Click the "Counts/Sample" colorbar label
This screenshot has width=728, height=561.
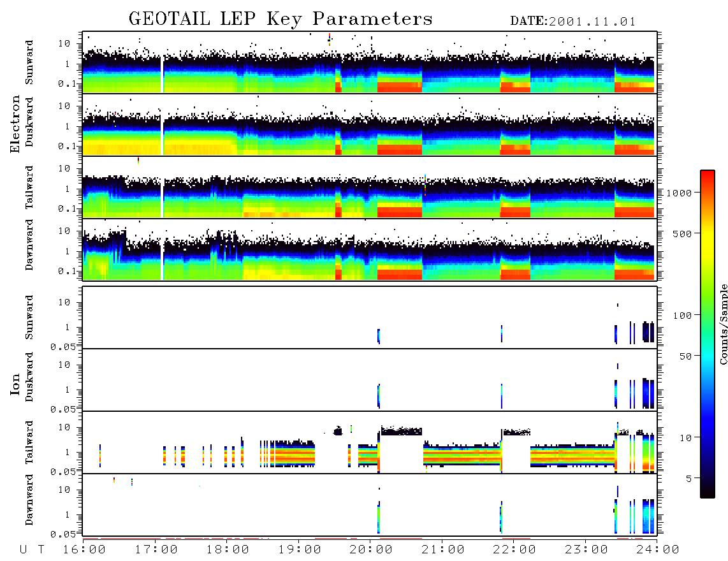click(724, 324)
